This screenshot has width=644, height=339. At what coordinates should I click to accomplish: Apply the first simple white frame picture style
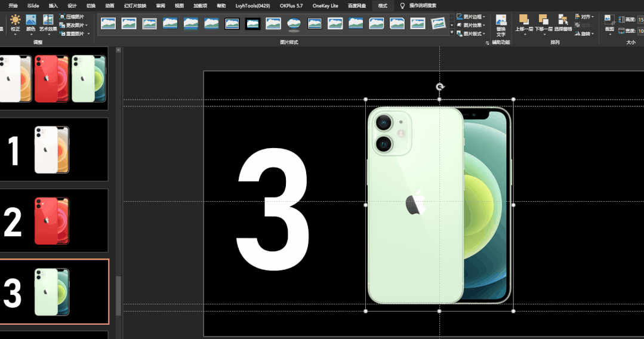[x=108, y=23]
